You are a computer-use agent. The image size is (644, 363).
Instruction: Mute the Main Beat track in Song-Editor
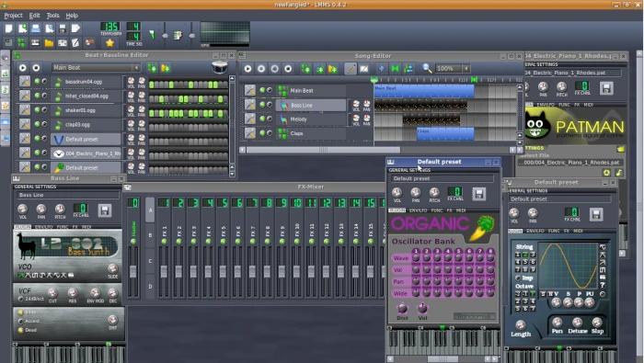262,90
